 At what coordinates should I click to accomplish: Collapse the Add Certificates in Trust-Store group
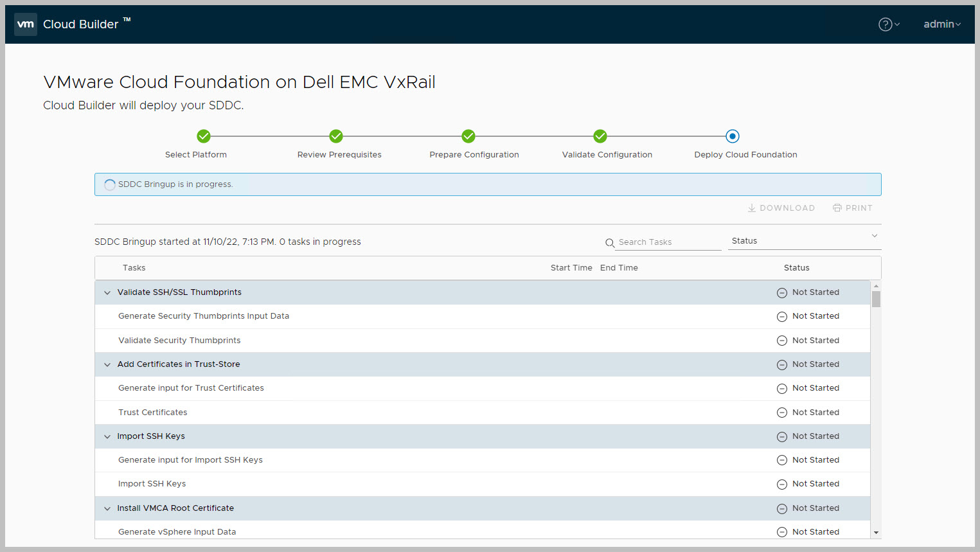coord(107,365)
